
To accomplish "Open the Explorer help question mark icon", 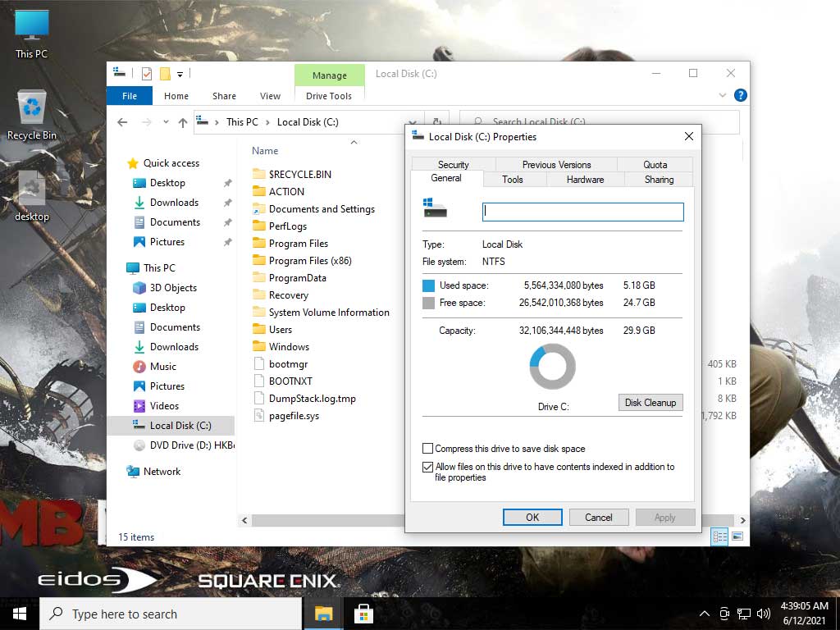I will (741, 95).
